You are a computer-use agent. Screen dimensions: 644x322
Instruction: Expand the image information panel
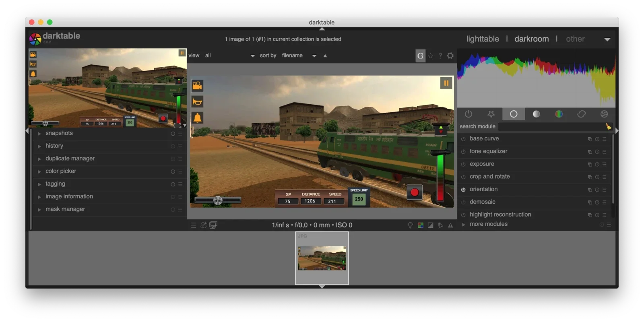tap(39, 197)
